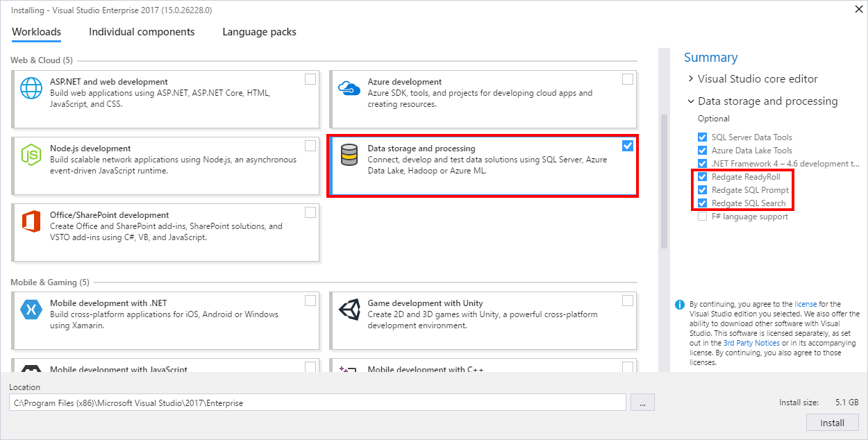Switch to Individual components tab

[142, 32]
